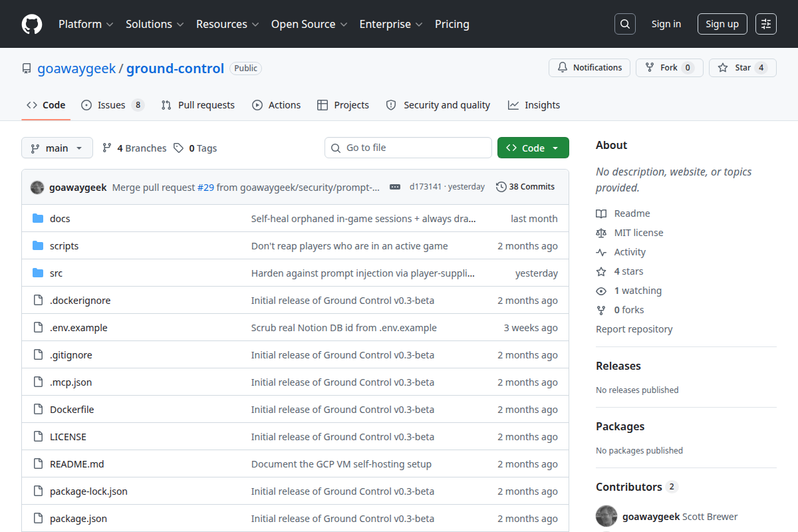Open the Packages heading link

tap(620, 426)
